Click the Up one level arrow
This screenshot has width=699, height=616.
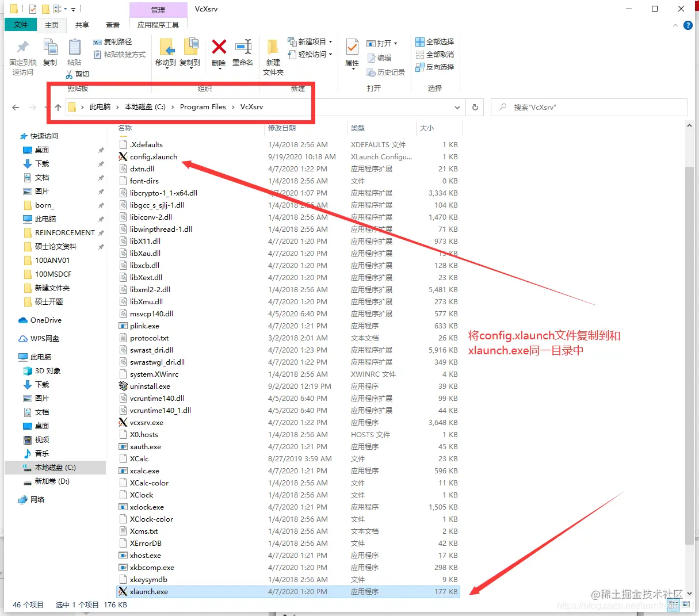pos(58,108)
